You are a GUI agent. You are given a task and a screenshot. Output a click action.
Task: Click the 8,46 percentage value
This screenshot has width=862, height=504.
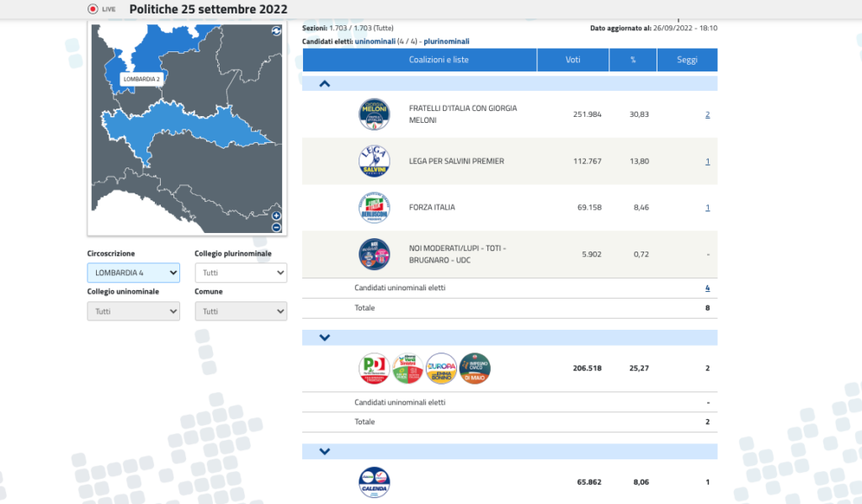click(x=641, y=208)
